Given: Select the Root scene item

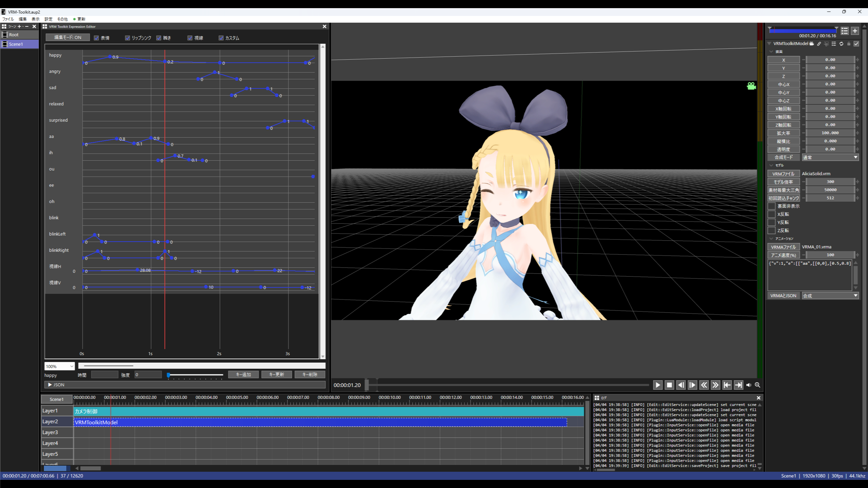Looking at the screenshot, I should click(x=19, y=35).
